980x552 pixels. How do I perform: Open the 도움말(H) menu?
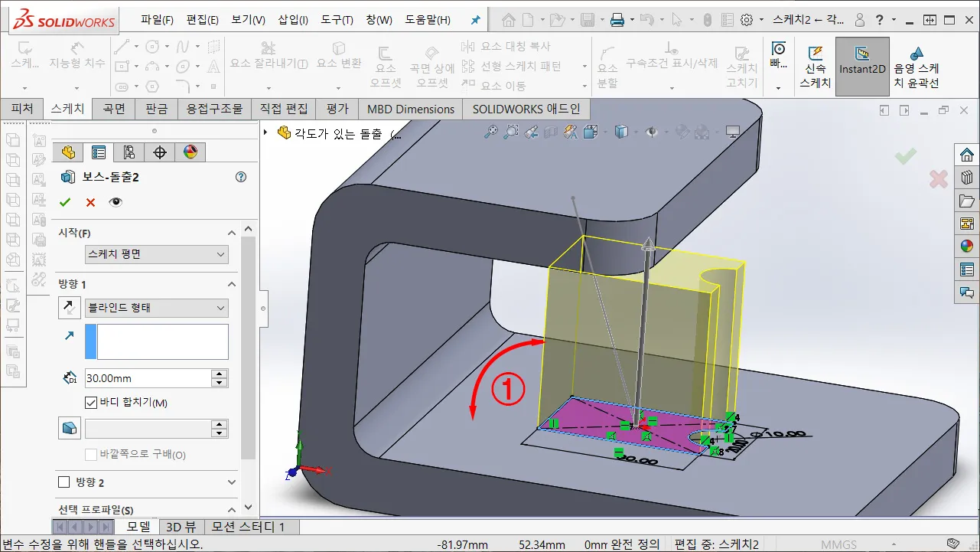[x=428, y=20]
